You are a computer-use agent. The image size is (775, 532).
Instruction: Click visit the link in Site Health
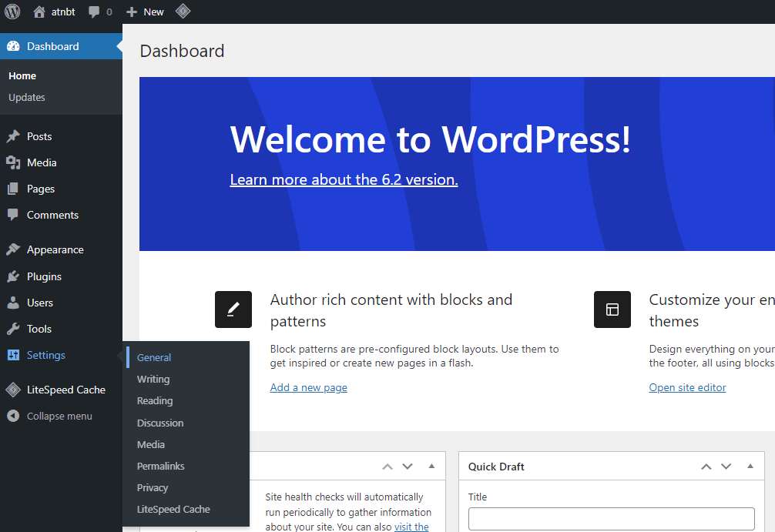click(x=411, y=527)
